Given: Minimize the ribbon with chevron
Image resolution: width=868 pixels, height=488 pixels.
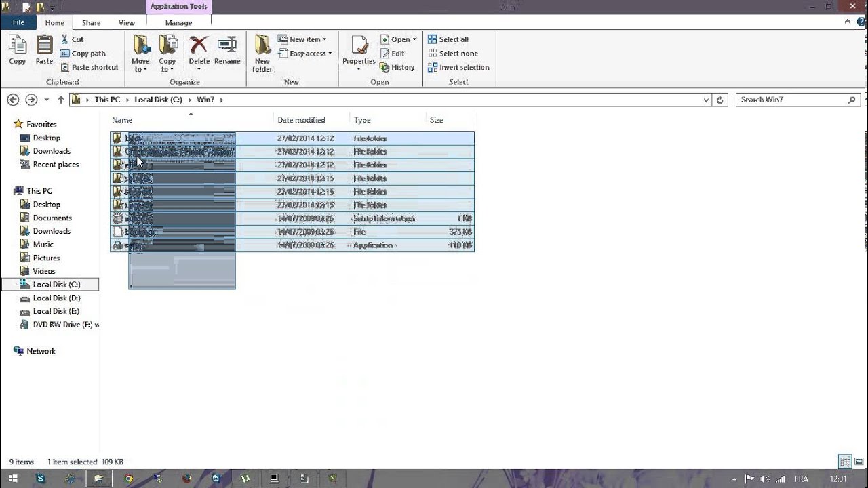Looking at the screenshot, I should (x=848, y=22).
